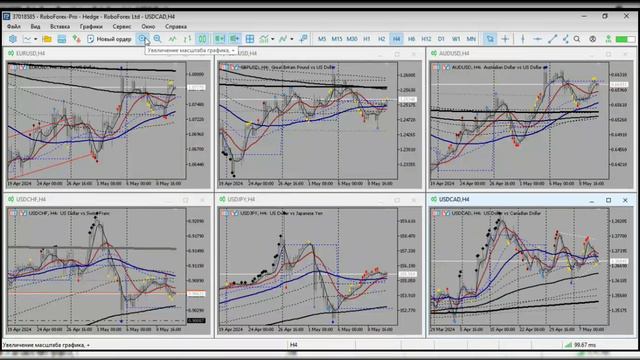Open the MetaEditor IDE icon in toolbar
The width and height of the screenshot is (640, 360).
pyautogui.click(x=13, y=39)
